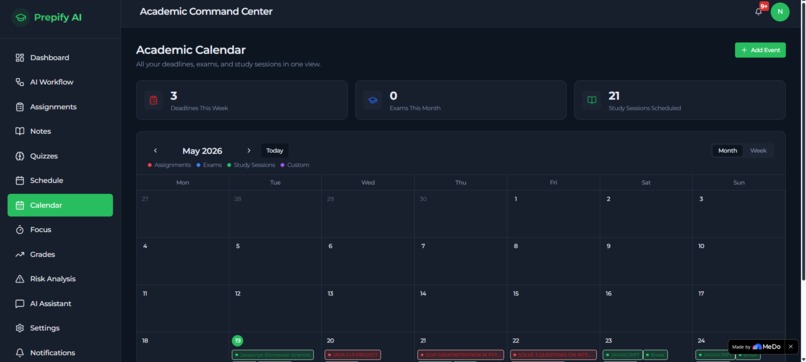The width and height of the screenshot is (806, 362).
Task: Click the Today button
Action: (x=274, y=151)
